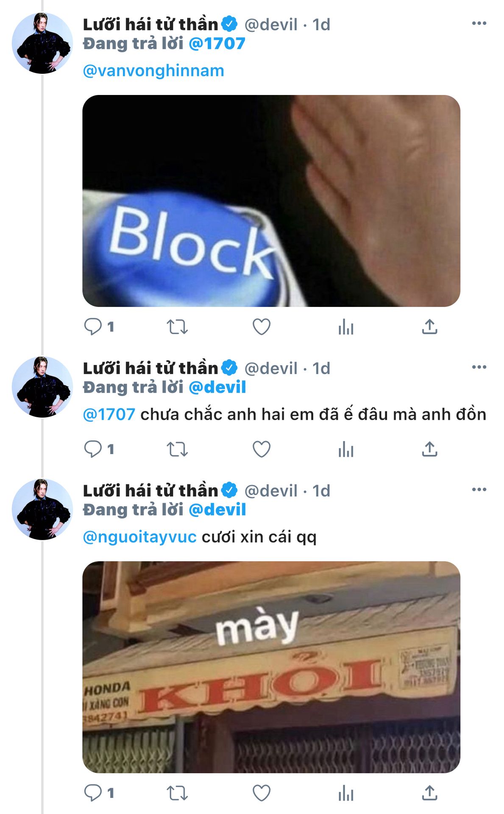Retweet the 'chưa chắc anh hai' tweet
Viewport: 504px width, 814px height.
coord(177,449)
